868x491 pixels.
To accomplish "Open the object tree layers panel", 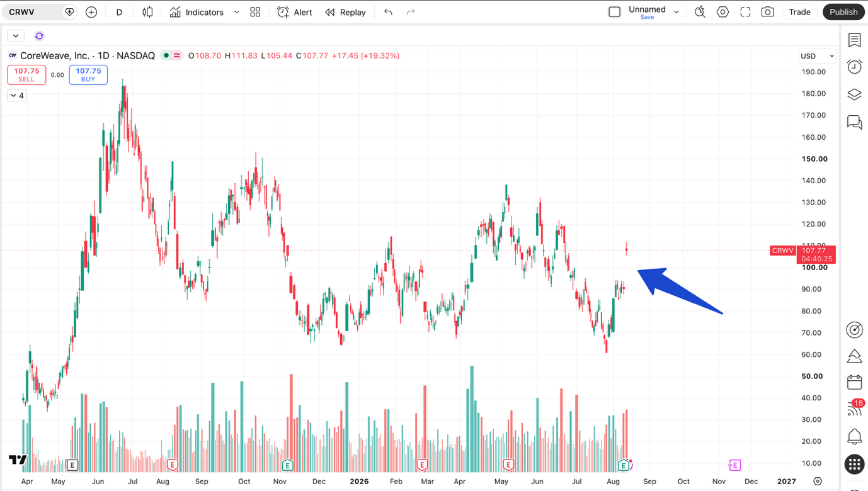I will [x=855, y=94].
